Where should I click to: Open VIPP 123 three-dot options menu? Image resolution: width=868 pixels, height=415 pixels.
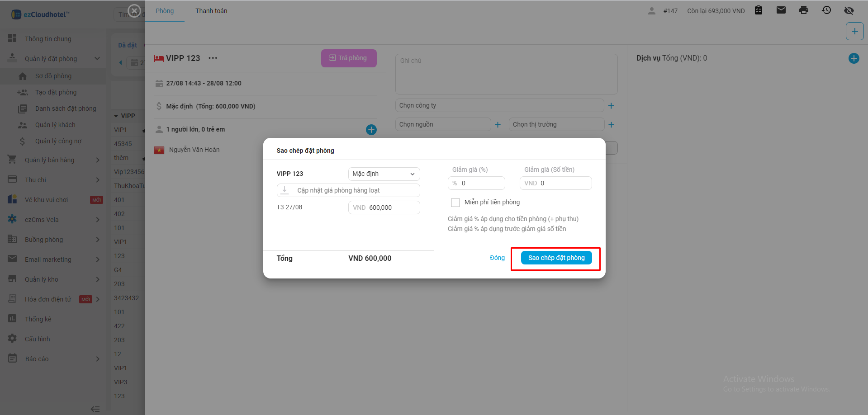pyautogui.click(x=213, y=58)
